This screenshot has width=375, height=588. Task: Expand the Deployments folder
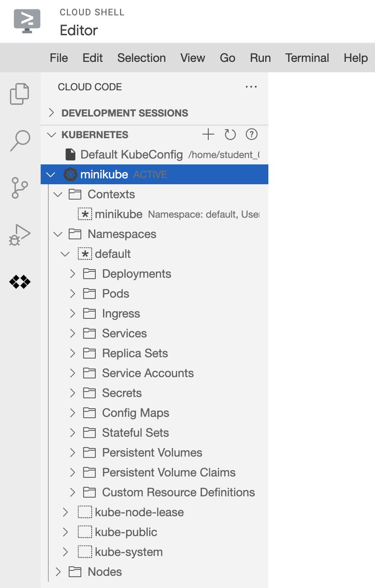click(x=73, y=274)
